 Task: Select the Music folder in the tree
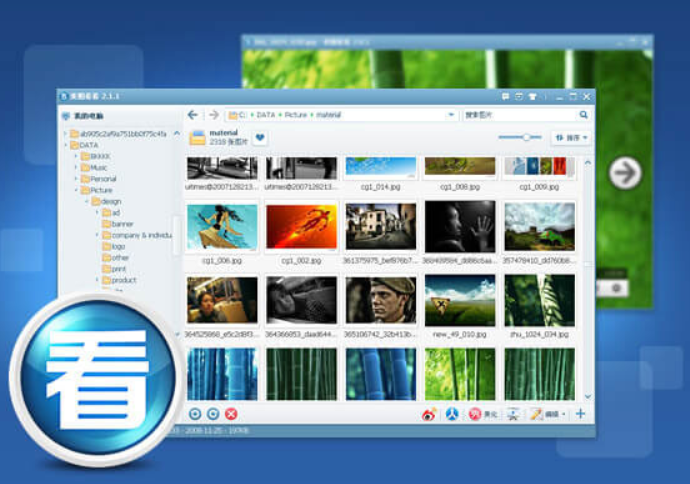(x=94, y=168)
